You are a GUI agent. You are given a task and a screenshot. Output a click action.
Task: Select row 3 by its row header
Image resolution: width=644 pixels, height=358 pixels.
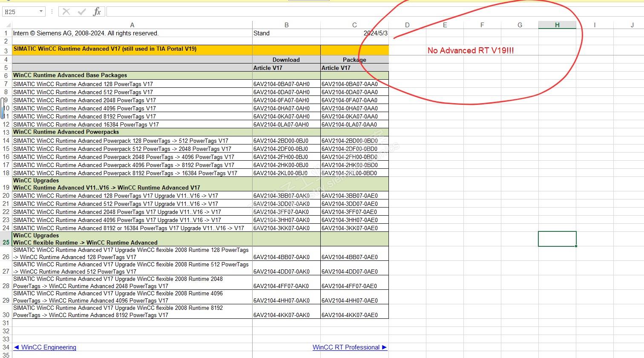click(6, 51)
